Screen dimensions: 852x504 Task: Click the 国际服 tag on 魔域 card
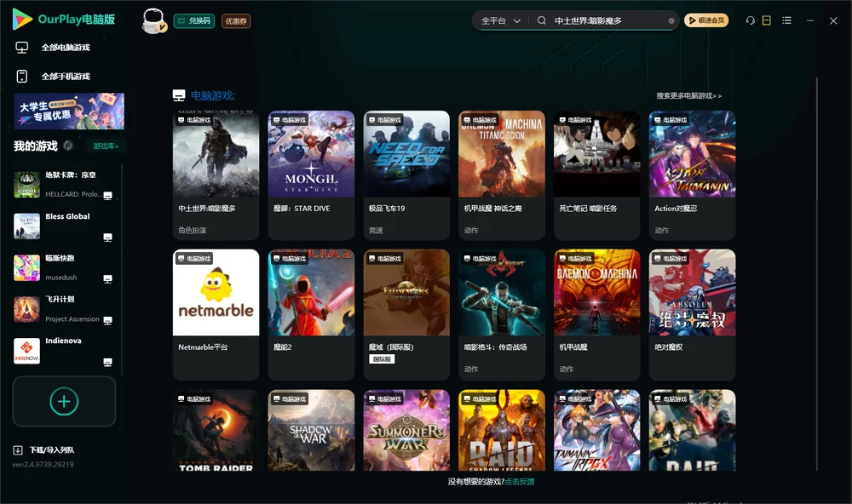(x=382, y=359)
